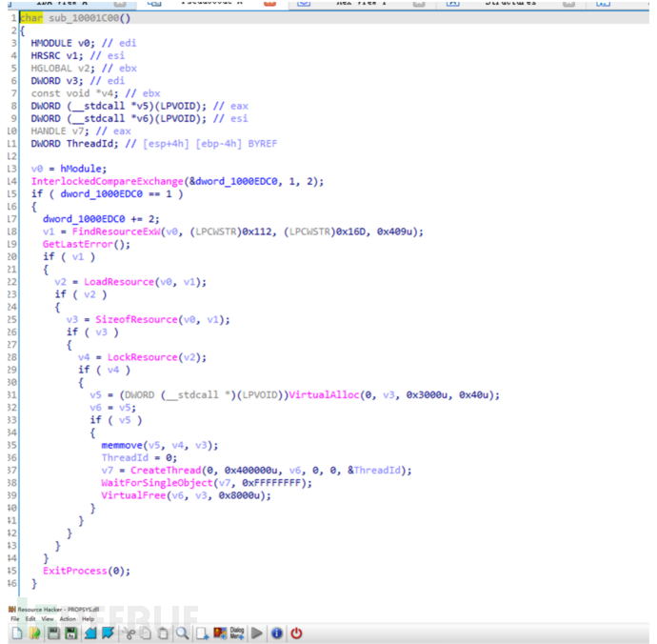
Task: Click 'if ( dword_1000EDC0 == 1 )' condition
Action: point(108,194)
